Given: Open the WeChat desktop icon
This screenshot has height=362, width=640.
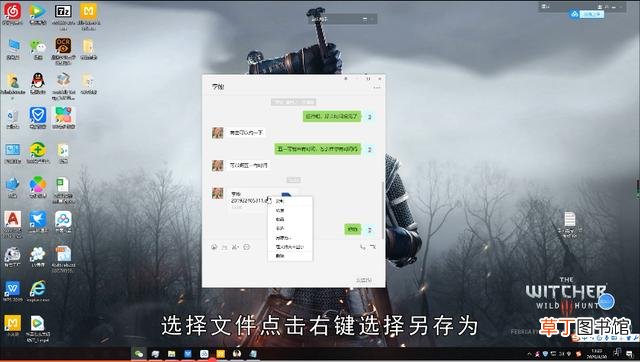Looking at the screenshot, I should point(38,49).
